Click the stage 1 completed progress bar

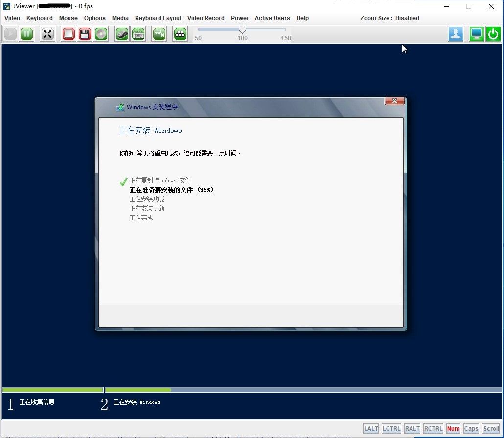53,390
